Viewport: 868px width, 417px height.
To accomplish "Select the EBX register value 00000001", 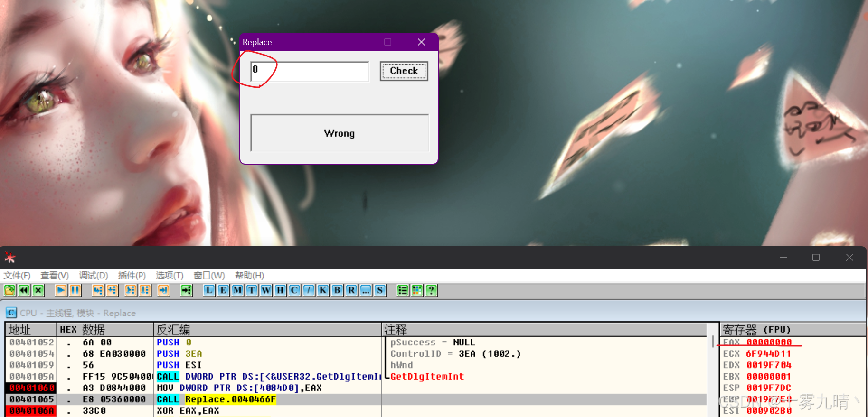I will pos(769,377).
